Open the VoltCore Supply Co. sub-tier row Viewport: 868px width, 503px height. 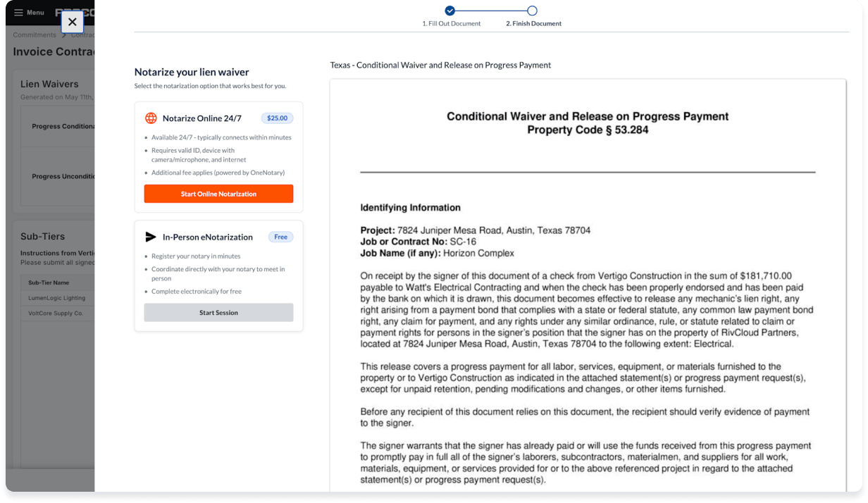(x=58, y=313)
